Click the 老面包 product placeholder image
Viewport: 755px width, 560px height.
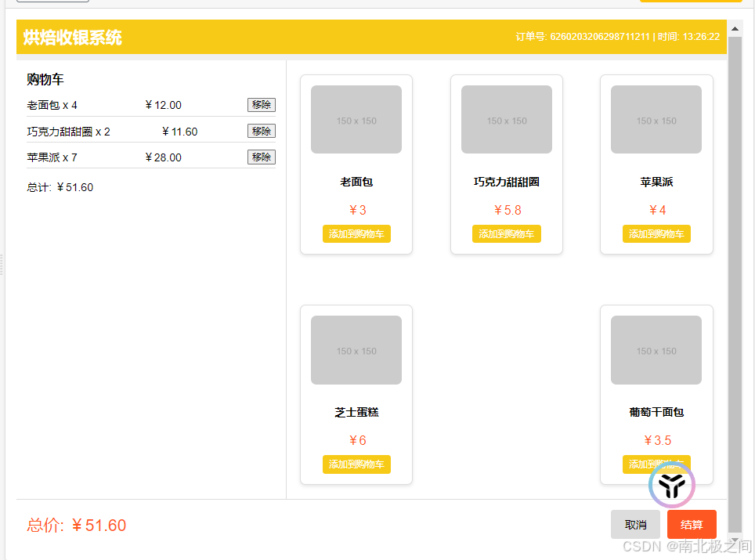(x=356, y=119)
